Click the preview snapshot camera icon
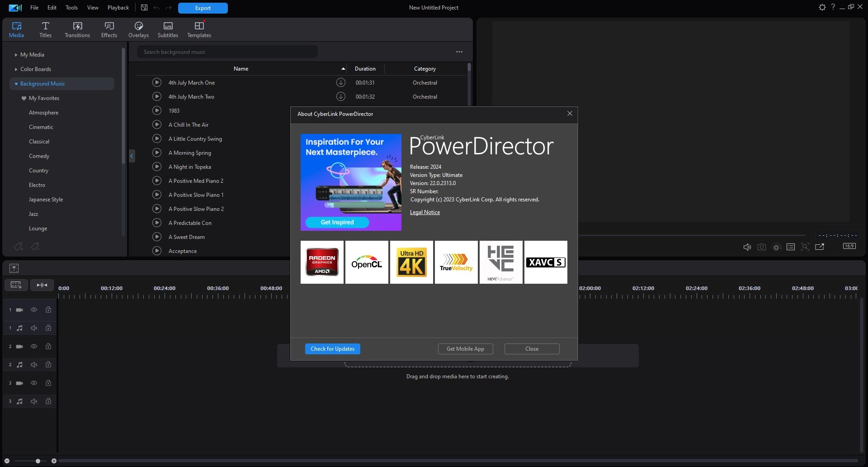868x467 pixels. click(x=762, y=247)
